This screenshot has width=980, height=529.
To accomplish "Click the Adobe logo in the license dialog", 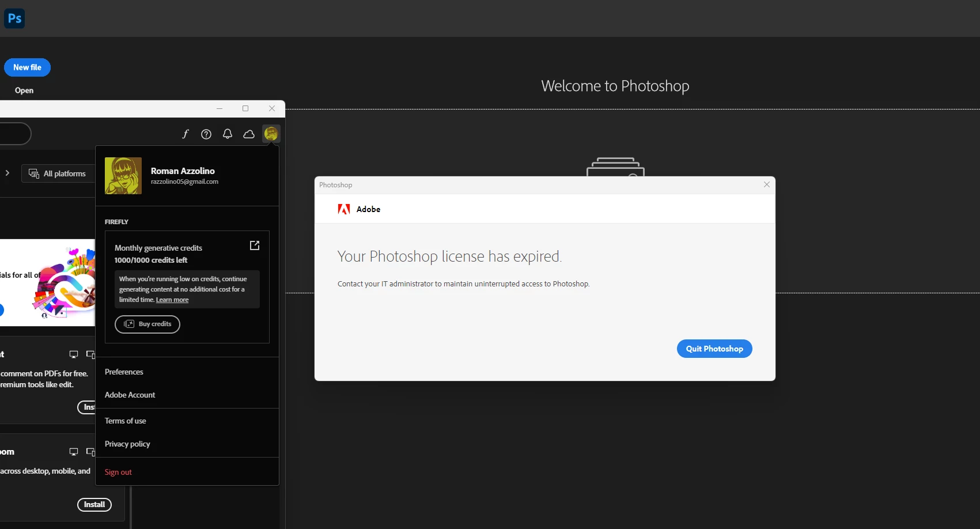I will coord(344,209).
